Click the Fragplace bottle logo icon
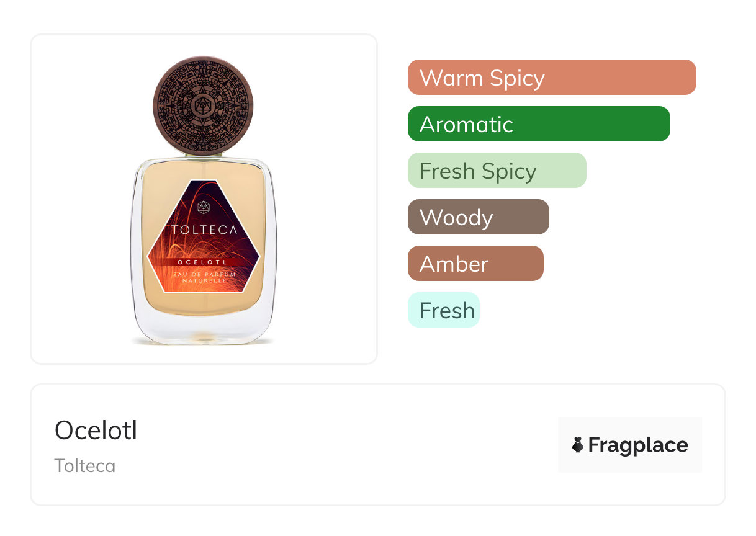Viewport: 756px width, 536px height. point(578,445)
